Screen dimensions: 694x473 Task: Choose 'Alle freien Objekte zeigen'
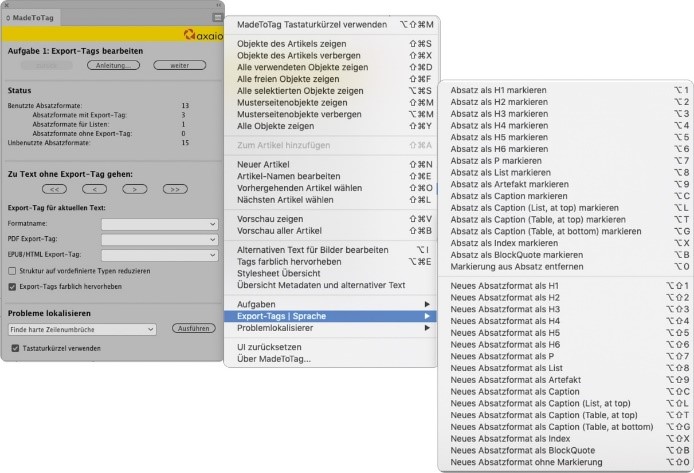[x=330, y=79]
